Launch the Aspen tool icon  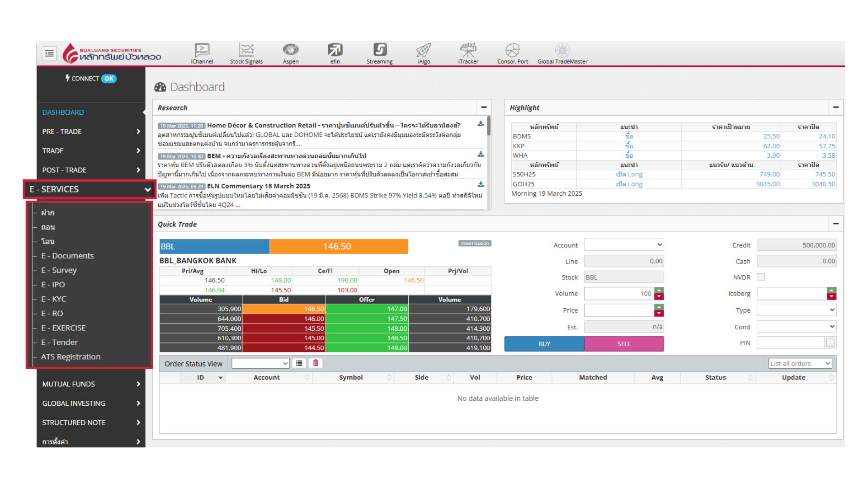(x=291, y=54)
